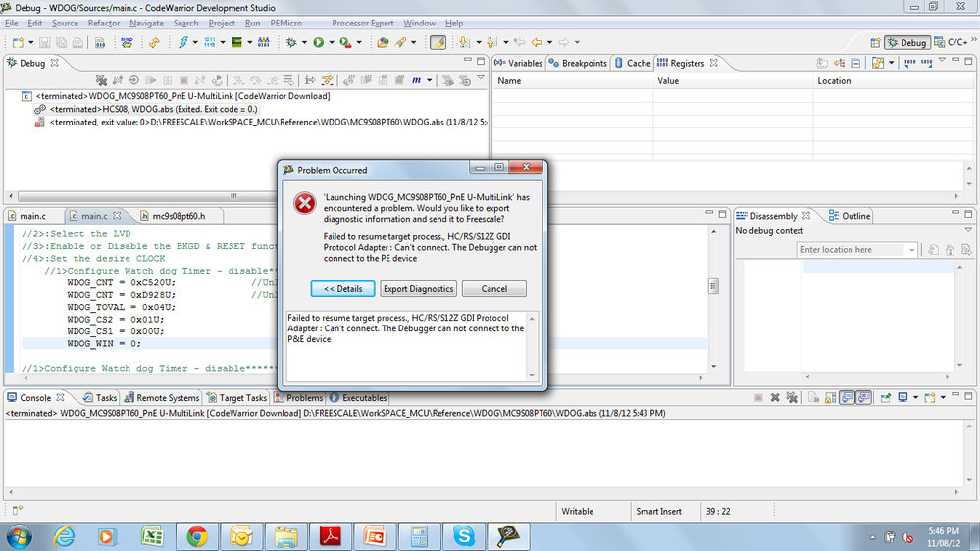Screen dimensions: 980x551
Task: Click the Pin Console icon
Action: [x=885, y=397]
